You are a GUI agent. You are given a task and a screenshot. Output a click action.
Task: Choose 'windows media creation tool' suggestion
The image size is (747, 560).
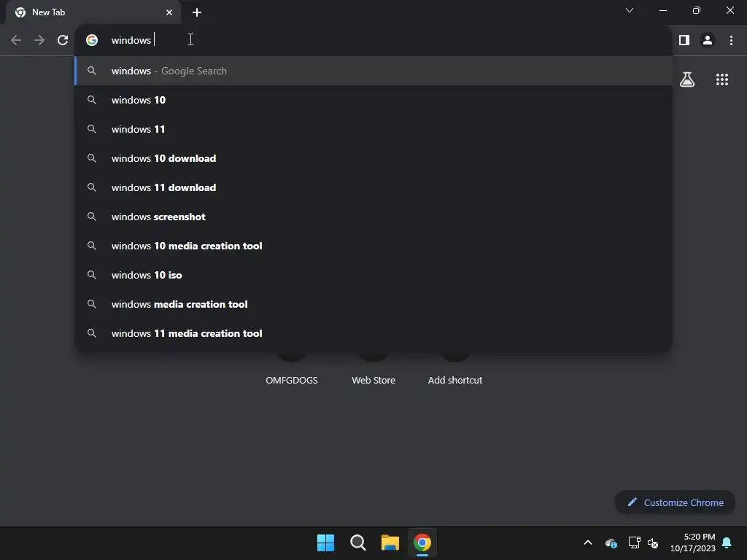tap(373, 304)
